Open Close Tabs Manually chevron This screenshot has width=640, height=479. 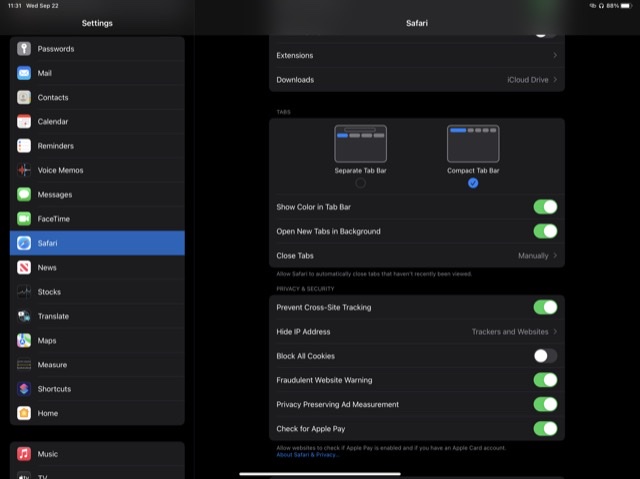(x=555, y=255)
